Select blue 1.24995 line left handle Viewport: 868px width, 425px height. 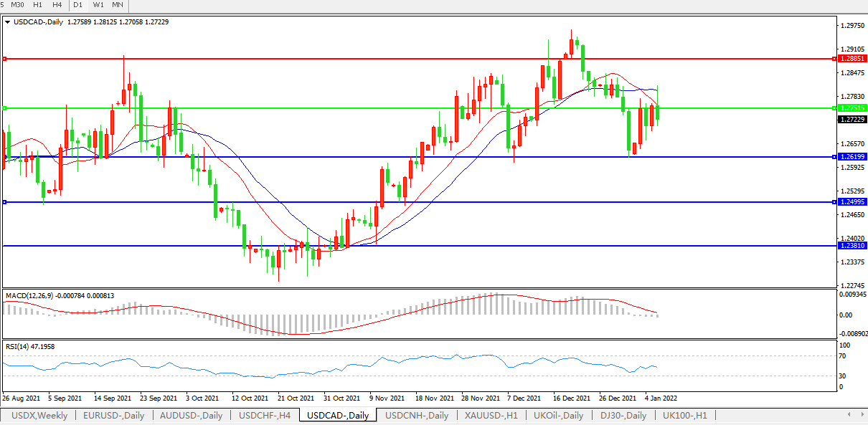pos(5,202)
